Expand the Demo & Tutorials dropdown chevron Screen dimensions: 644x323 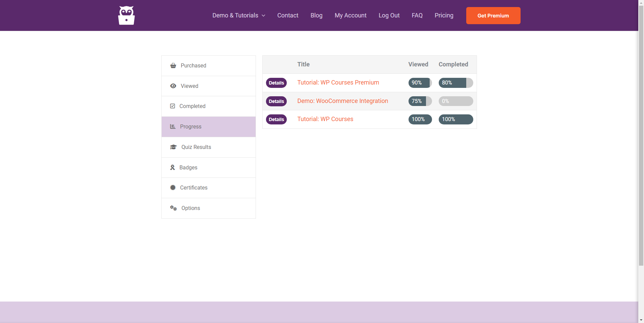[x=263, y=16]
